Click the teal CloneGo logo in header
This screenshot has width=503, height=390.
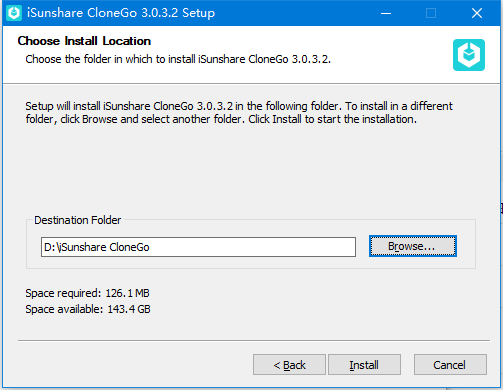pos(469,55)
